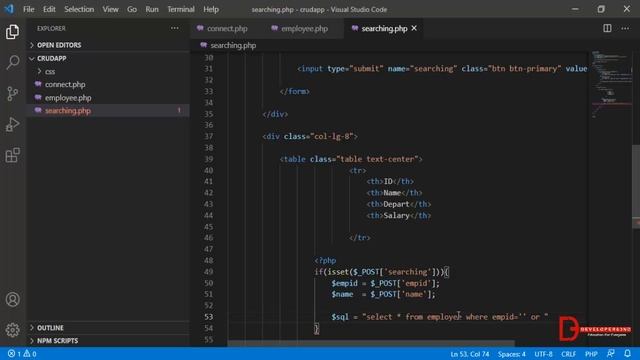Split the editor right
Image resolution: width=640 pixels, height=360 pixels.
tap(607, 28)
